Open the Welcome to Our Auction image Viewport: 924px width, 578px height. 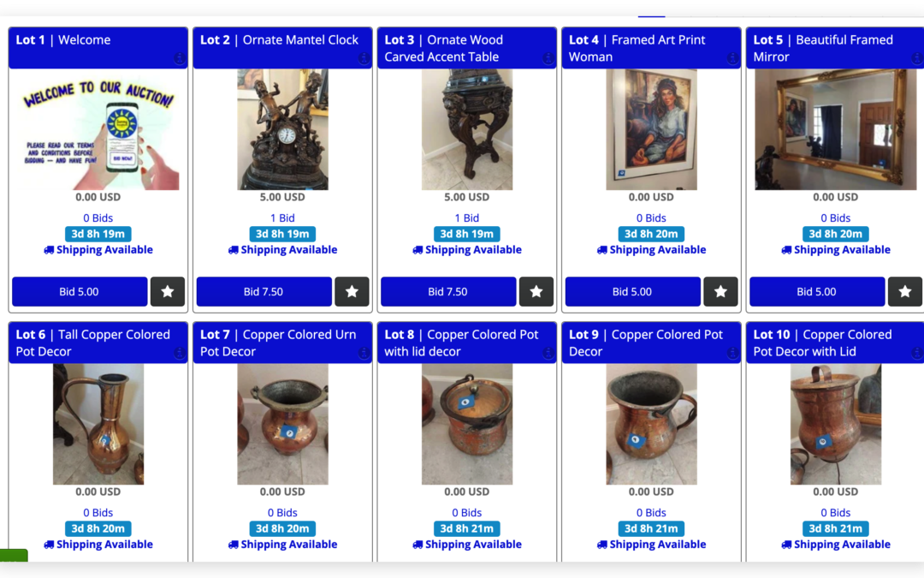click(x=98, y=130)
